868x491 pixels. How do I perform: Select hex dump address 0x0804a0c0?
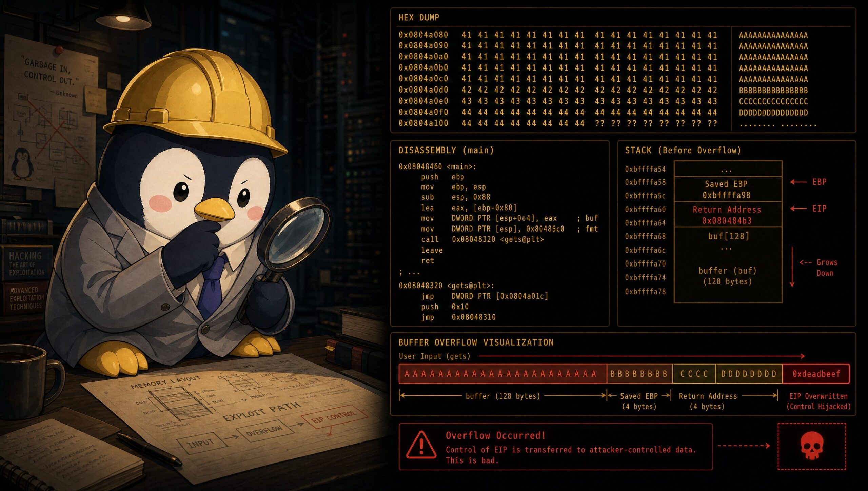[423, 79]
